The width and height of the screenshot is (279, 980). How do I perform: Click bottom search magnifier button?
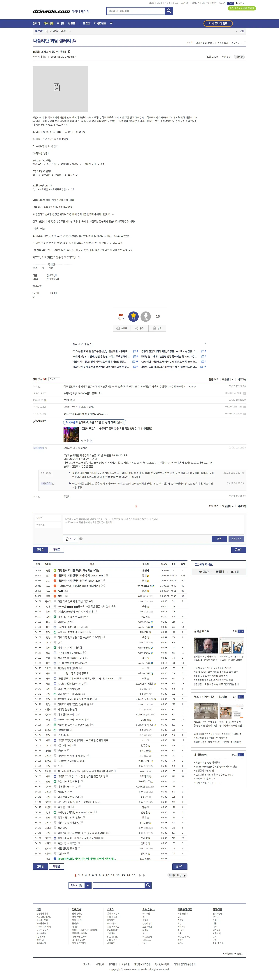tap(148, 885)
